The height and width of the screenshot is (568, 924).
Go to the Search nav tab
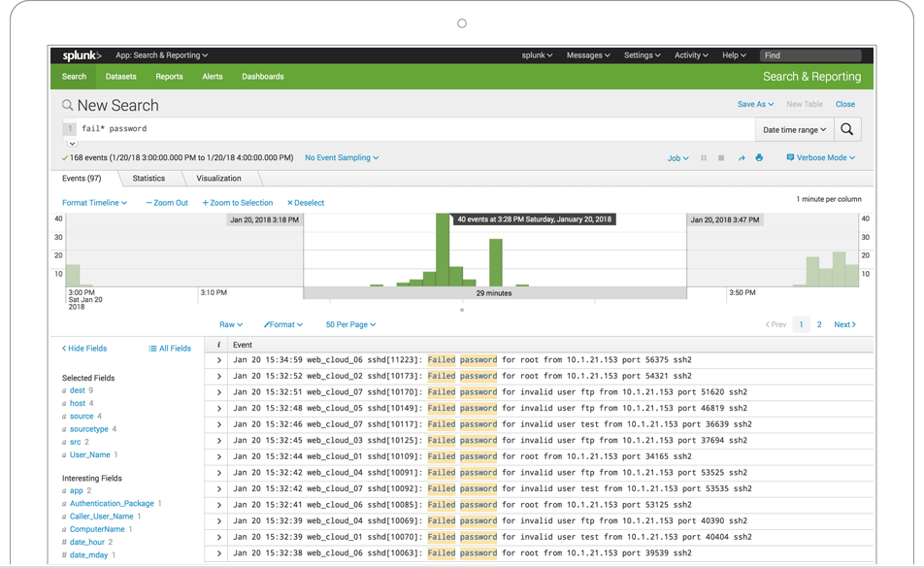pos(74,77)
